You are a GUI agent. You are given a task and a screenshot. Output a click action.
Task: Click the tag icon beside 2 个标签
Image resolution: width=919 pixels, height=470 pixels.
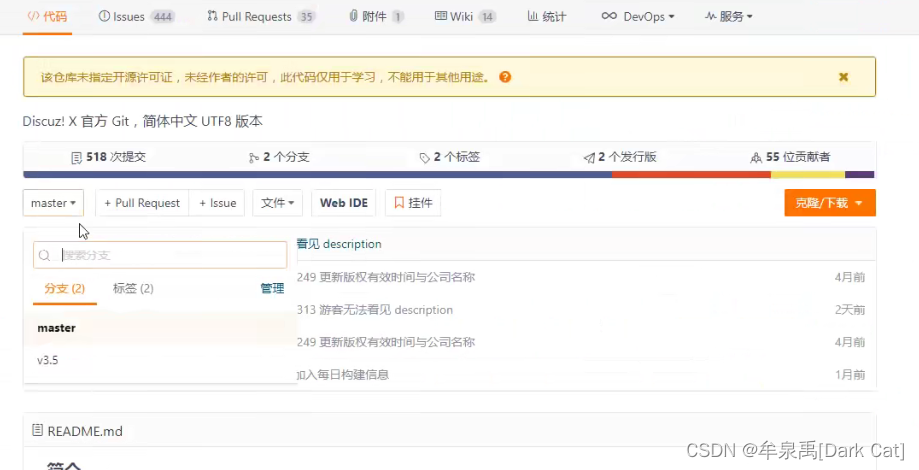pyautogui.click(x=425, y=158)
